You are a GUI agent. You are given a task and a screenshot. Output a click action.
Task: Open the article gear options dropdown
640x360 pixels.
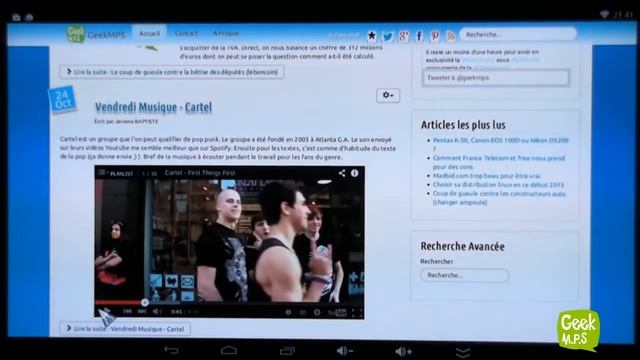pos(388,95)
